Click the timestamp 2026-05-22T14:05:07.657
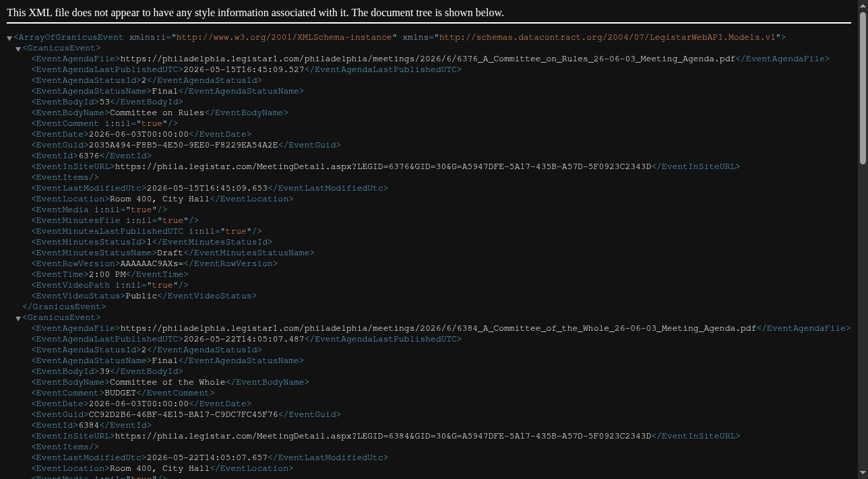The height and width of the screenshot is (479, 868). 208,457
